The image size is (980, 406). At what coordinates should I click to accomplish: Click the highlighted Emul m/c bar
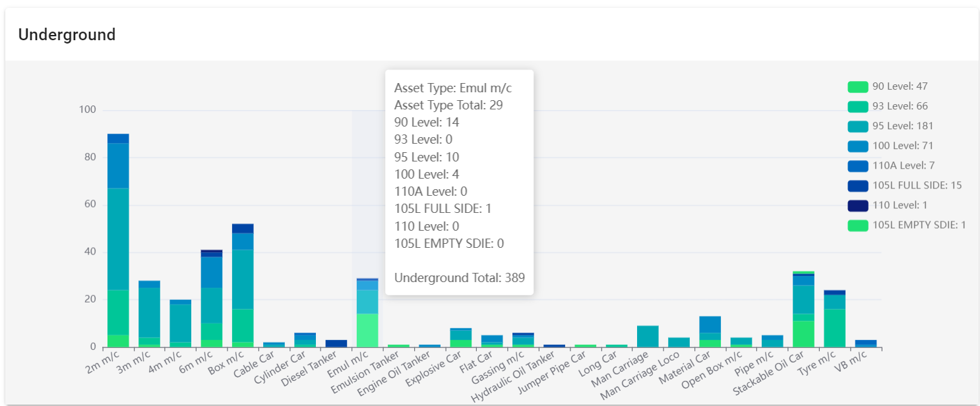[367, 313]
